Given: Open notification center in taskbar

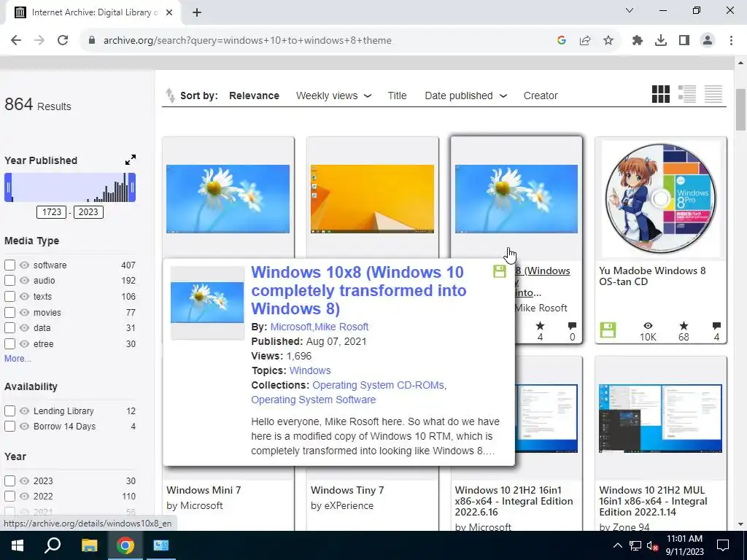Looking at the screenshot, I should click(723, 545).
